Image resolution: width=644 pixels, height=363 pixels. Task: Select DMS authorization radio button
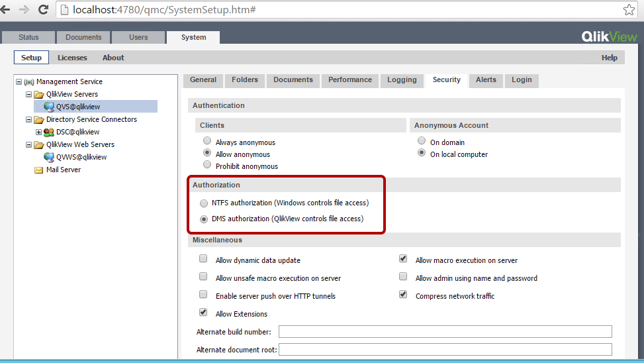click(204, 219)
